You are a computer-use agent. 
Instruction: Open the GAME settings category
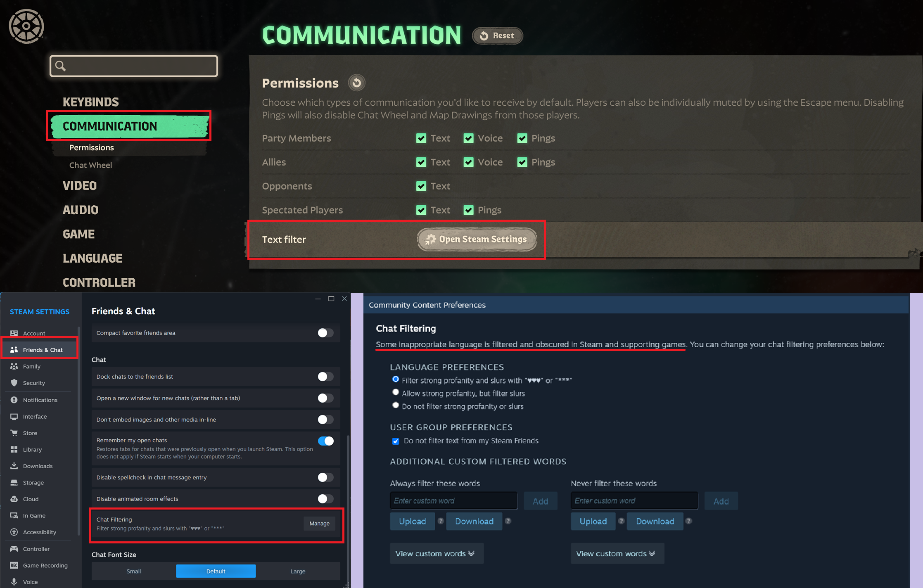coord(79,234)
